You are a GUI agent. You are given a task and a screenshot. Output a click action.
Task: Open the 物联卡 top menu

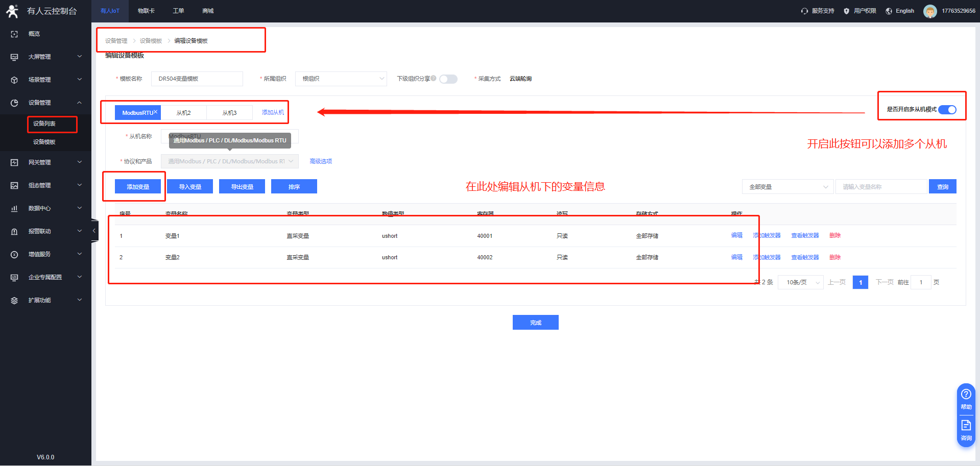[x=146, y=11]
